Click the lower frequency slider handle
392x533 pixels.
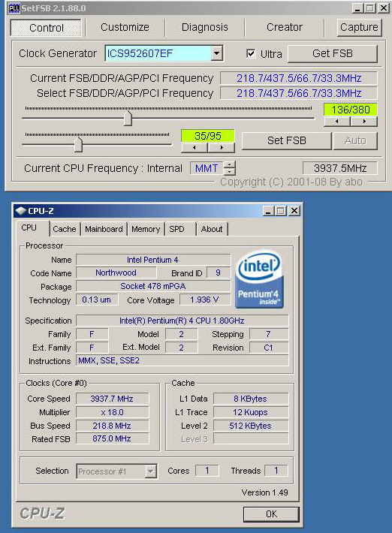point(78,144)
